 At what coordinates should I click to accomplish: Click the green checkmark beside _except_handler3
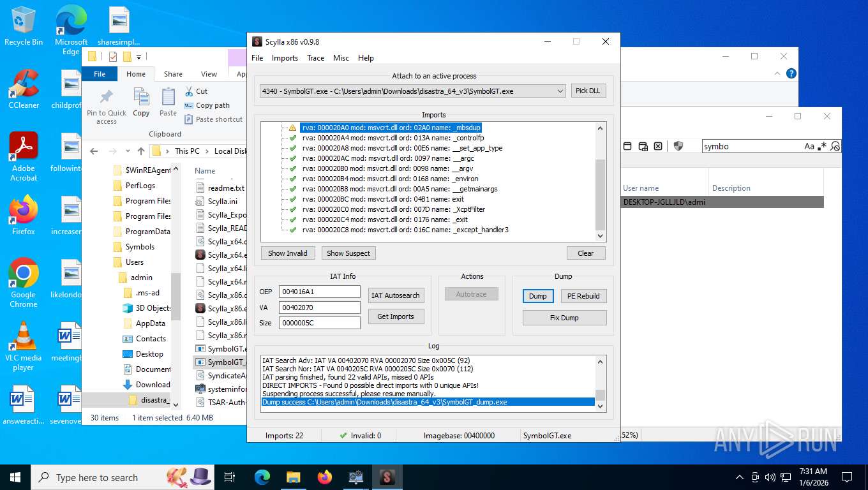[x=292, y=230]
